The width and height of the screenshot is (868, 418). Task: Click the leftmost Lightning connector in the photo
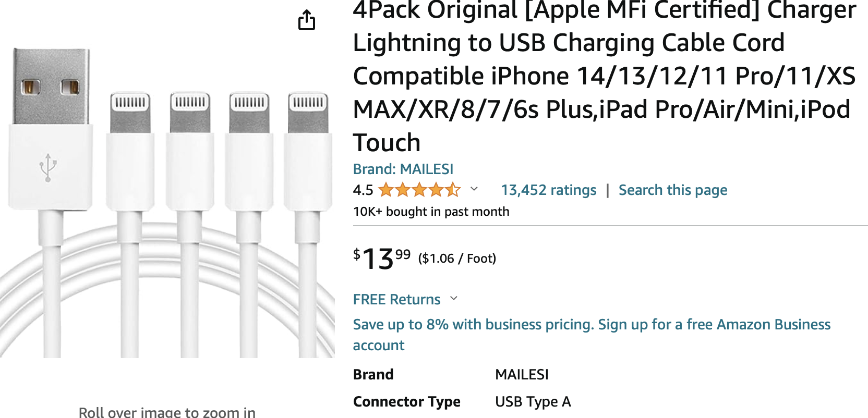point(130,113)
